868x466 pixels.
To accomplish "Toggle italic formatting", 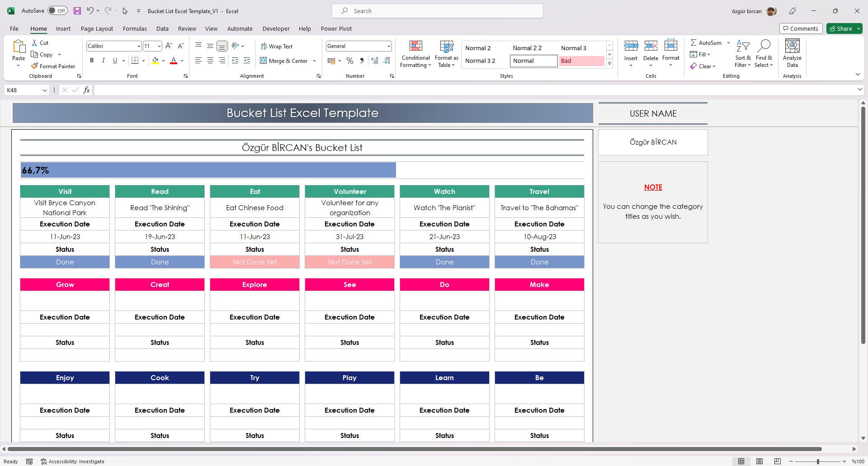I will pyautogui.click(x=103, y=60).
